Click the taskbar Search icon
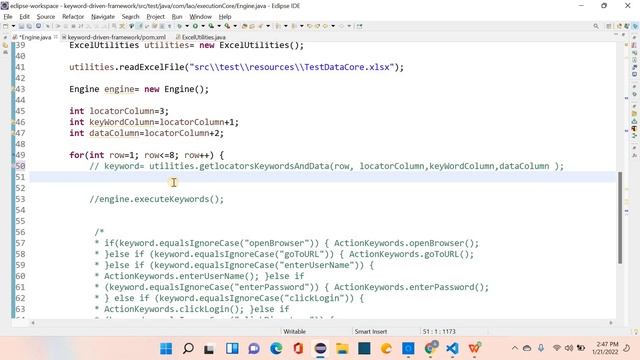 (x=188, y=349)
